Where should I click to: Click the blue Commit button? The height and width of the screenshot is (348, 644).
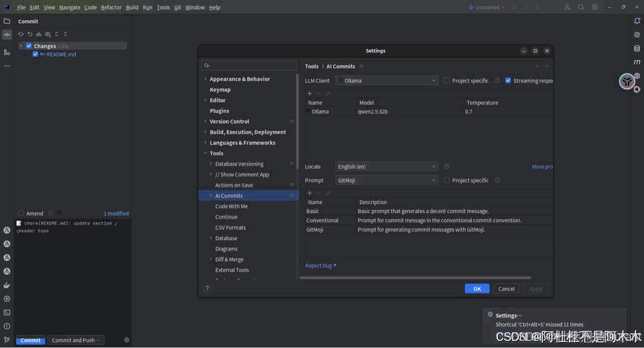pyautogui.click(x=31, y=340)
